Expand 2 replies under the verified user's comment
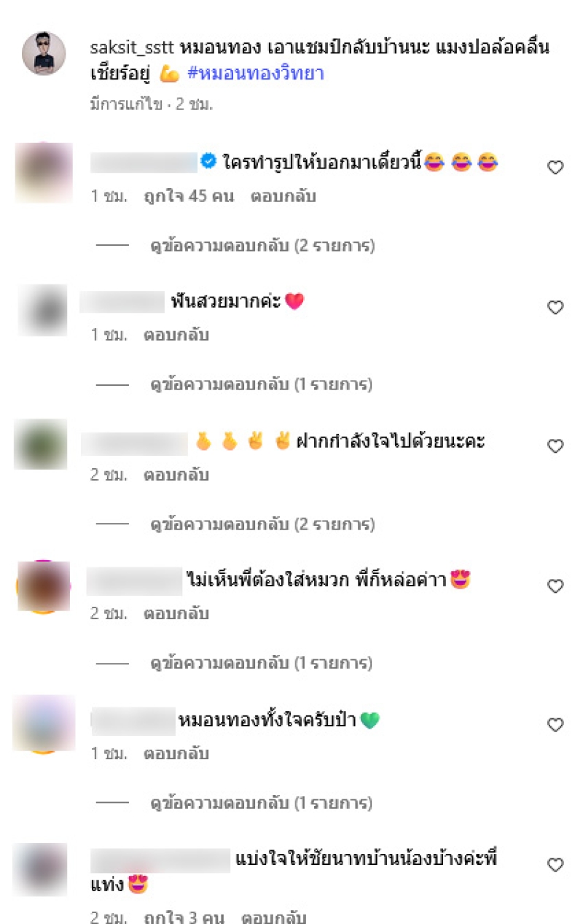Screen dimensions: 583x924 [x=262, y=246]
